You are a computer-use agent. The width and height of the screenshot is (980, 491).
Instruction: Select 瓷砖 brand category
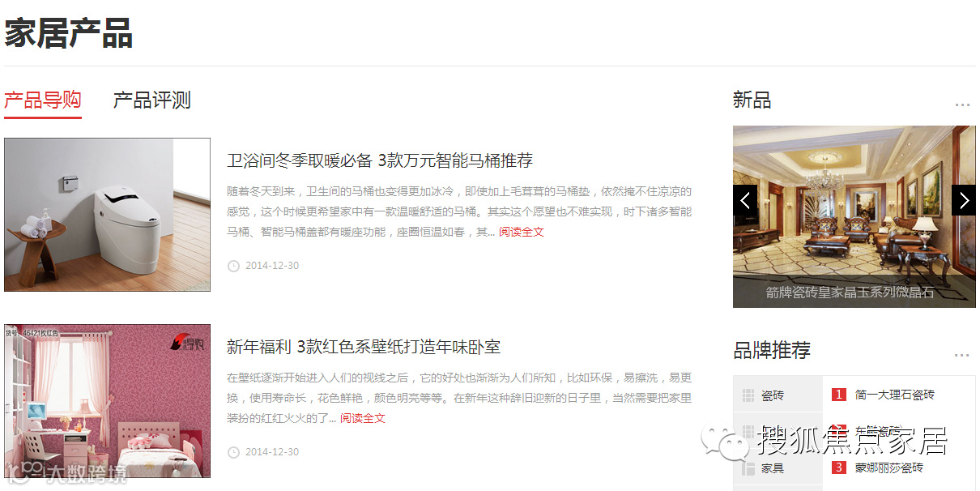(778, 395)
